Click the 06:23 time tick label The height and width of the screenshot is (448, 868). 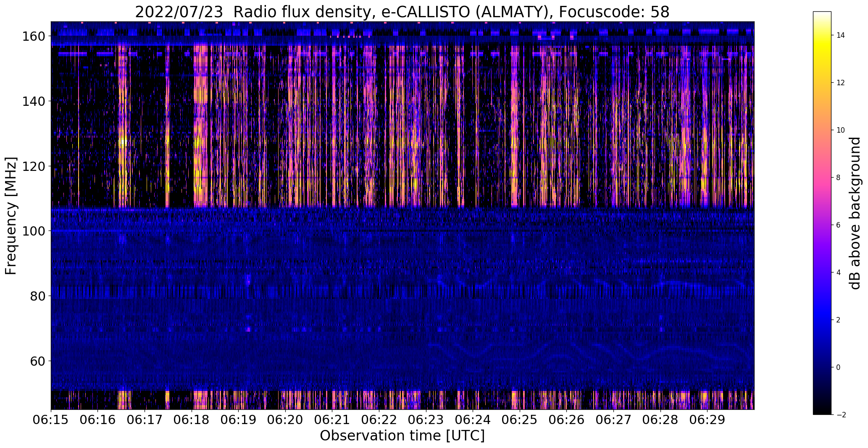pyautogui.click(x=426, y=420)
